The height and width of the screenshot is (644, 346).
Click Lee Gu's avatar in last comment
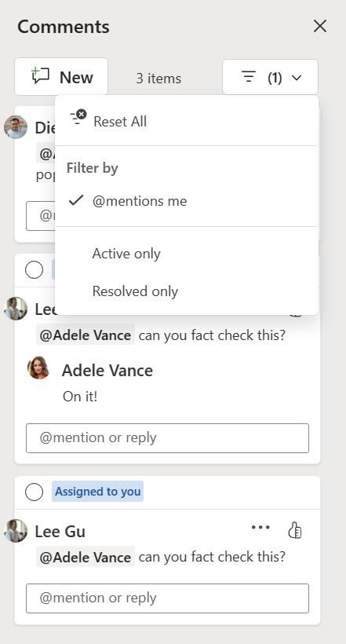16,531
